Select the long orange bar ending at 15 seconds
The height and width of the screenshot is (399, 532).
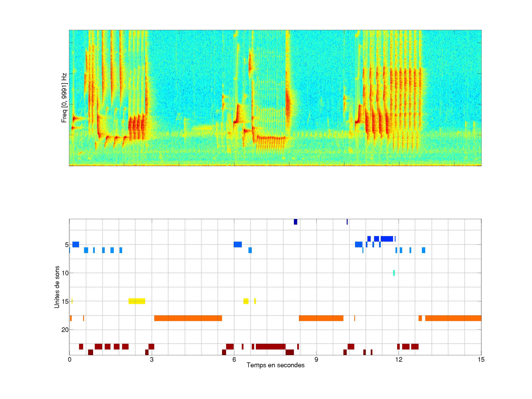[x=453, y=318]
